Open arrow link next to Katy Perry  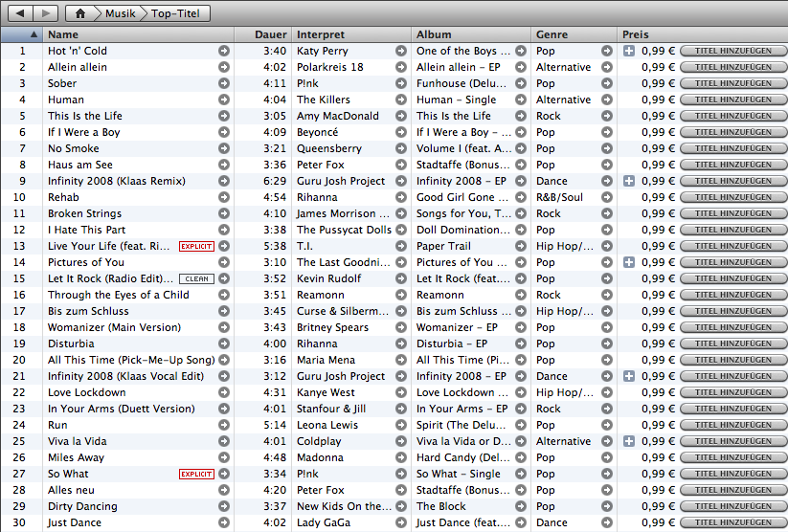pyautogui.click(x=401, y=51)
